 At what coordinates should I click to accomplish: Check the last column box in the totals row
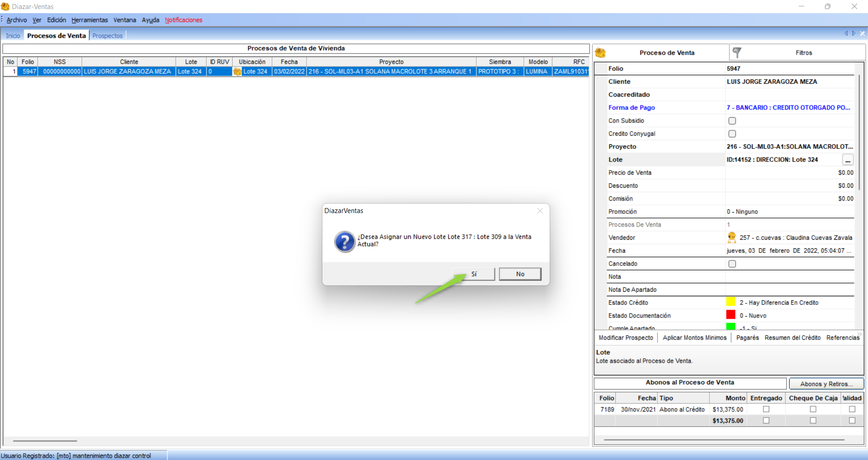pyautogui.click(x=852, y=421)
